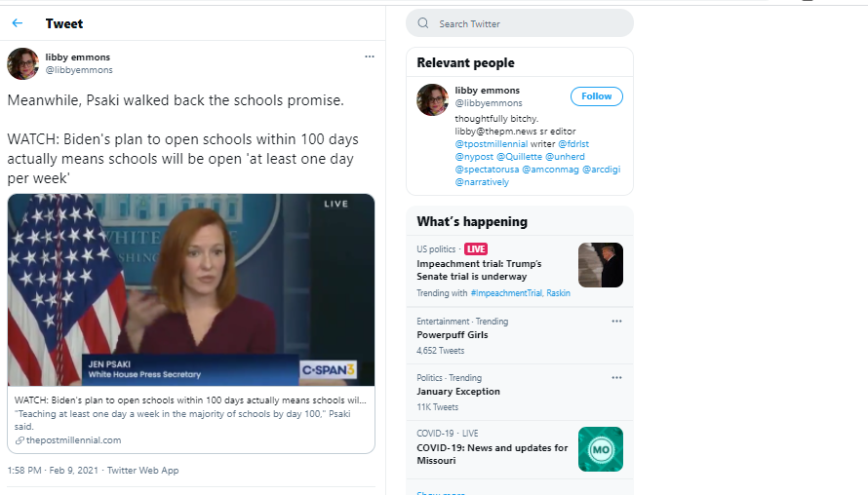Go back using the left arrow icon
The height and width of the screenshot is (495, 868).
click(x=18, y=23)
